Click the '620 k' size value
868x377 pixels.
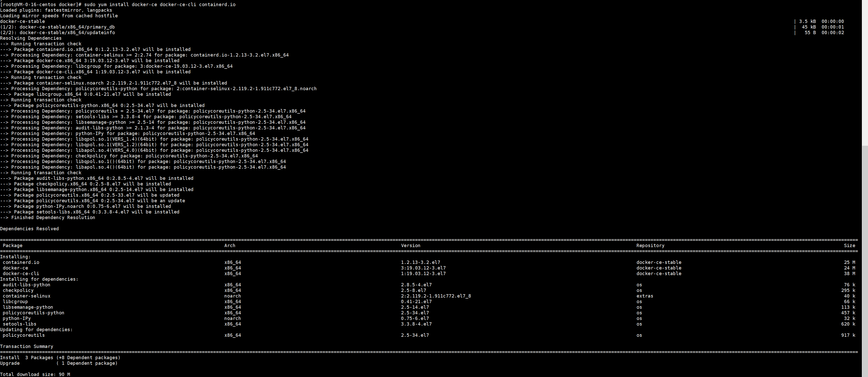(x=848, y=324)
